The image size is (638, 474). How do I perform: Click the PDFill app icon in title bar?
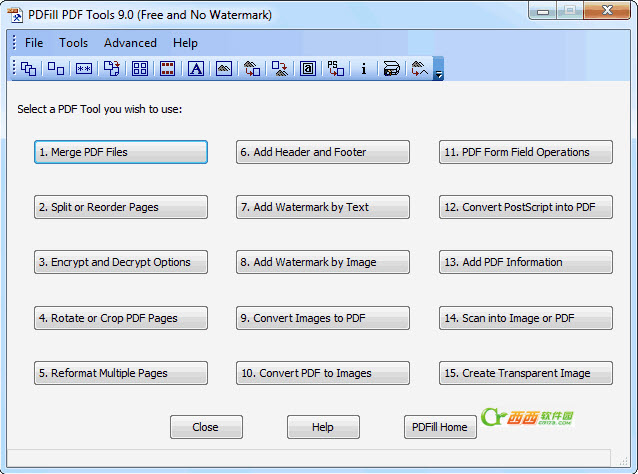(15, 15)
